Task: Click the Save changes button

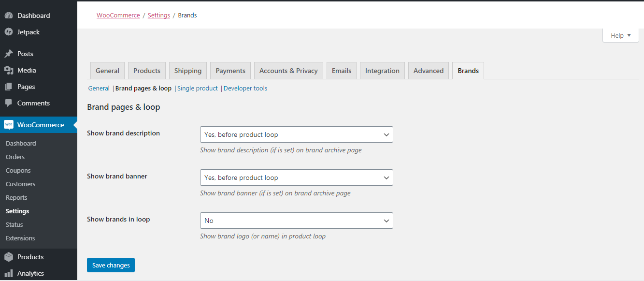Action: pyautogui.click(x=111, y=265)
